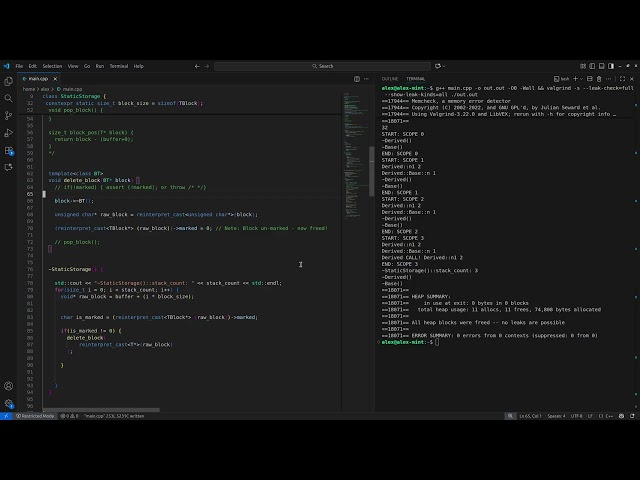Click the editor vertical scrollbar thumb
This screenshot has width=640, height=480.
click(x=371, y=171)
